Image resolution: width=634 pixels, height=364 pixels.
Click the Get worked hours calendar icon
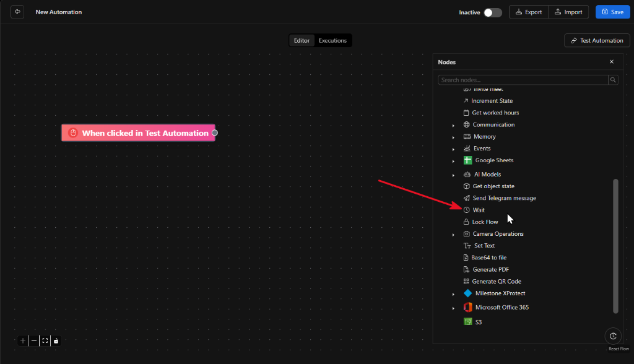[466, 113]
